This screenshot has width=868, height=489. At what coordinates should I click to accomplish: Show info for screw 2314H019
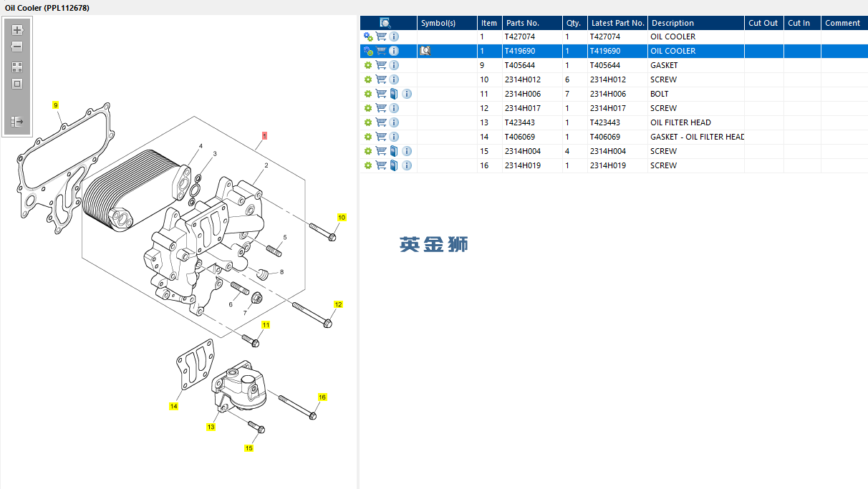point(407,165)
